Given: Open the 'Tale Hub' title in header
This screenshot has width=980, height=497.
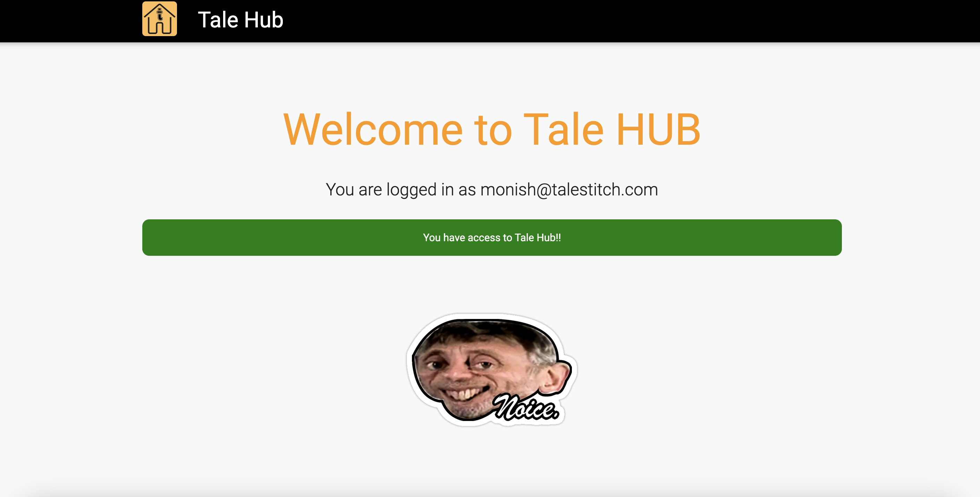Looking at the screenshot, I should point(240,20).
